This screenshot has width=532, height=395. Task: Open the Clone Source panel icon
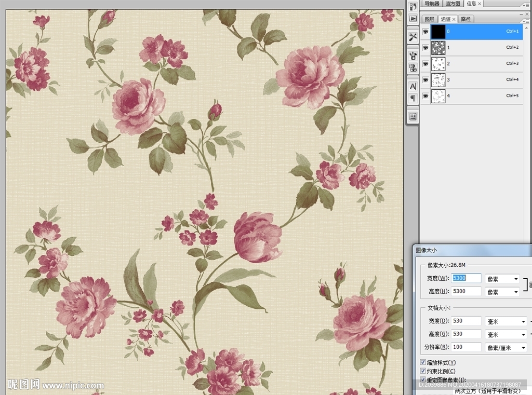[x=413, y=67]
